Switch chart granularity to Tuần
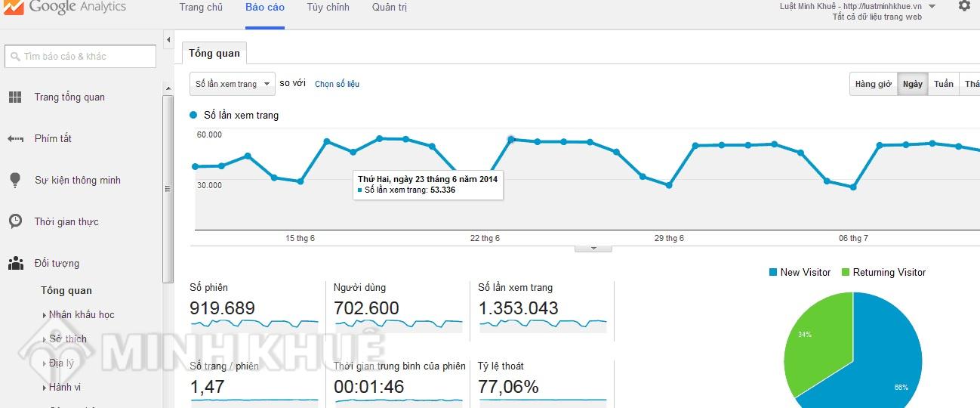The height and width of the screenshot is (408, 980). tap(943, 84)
